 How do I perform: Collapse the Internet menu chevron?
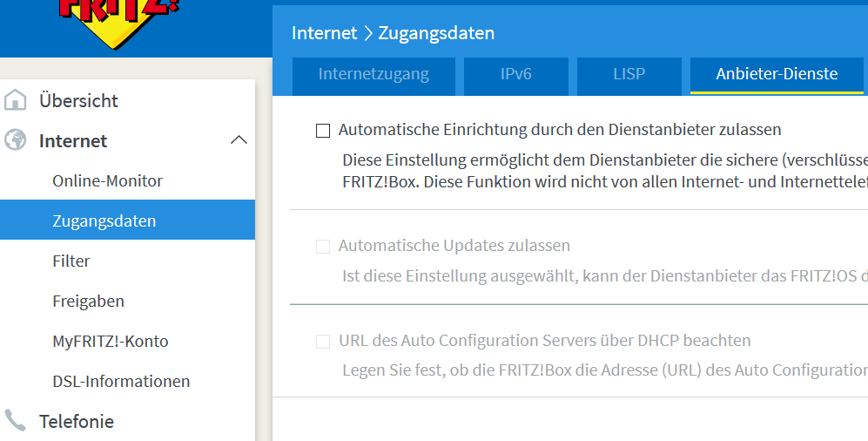pyautogui.click(x=239, y=141)
